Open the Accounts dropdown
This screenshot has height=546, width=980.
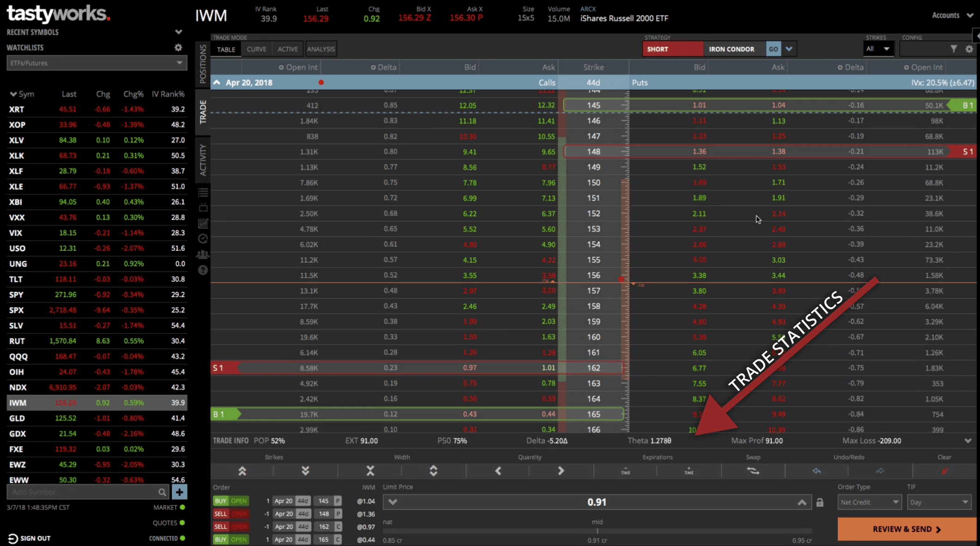click(953, 15)
